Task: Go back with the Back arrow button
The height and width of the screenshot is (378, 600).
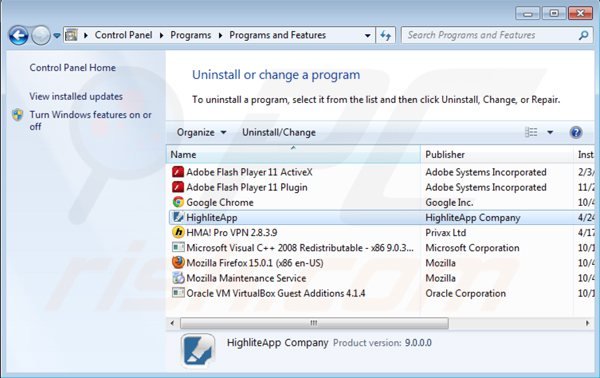Action: (18, 36)
